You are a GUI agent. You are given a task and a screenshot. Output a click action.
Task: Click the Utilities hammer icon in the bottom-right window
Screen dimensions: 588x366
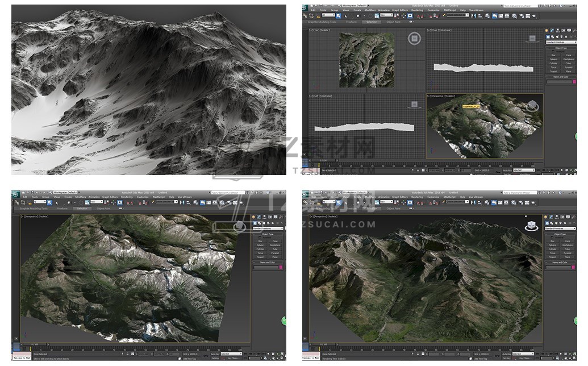(x=574, y=217)
